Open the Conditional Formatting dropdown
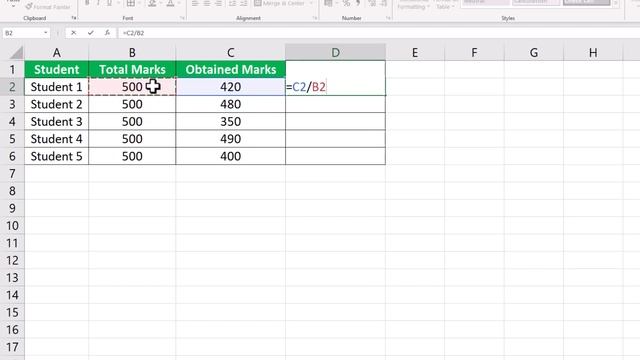 [413, 5]
